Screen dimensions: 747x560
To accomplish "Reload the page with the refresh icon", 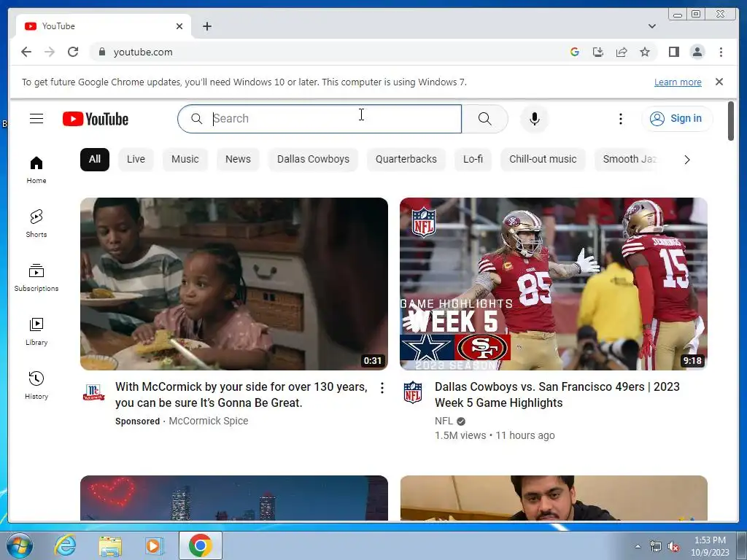I will pyautogui.click(x=73, y=52).
